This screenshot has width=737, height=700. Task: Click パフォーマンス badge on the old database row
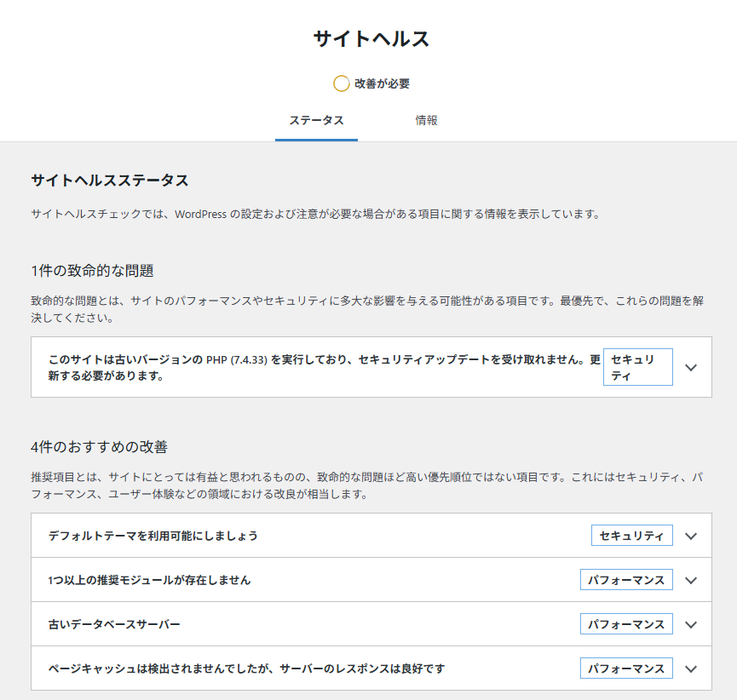(x=626, y=624)
